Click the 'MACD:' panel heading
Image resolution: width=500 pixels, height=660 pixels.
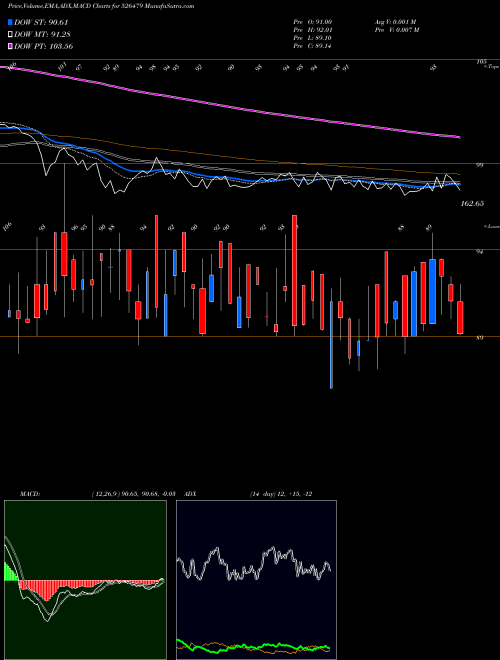click(x=29, y=494)
